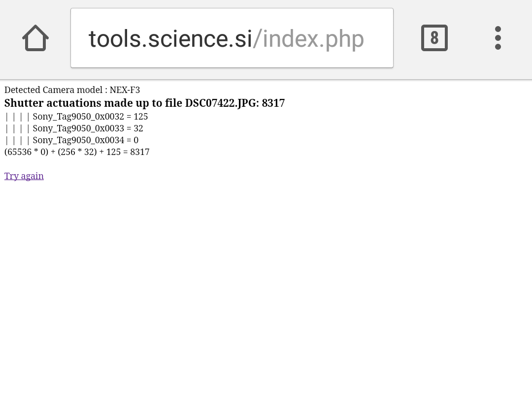Click the "Try again" link

pyautogui.click(x=24, y=176)
